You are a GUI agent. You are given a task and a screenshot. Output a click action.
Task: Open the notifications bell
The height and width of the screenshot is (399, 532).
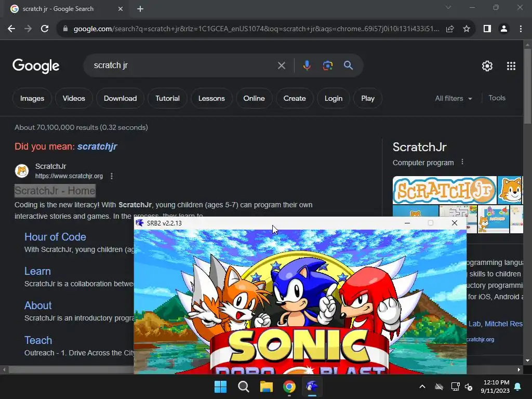click(x=518, y=387)
